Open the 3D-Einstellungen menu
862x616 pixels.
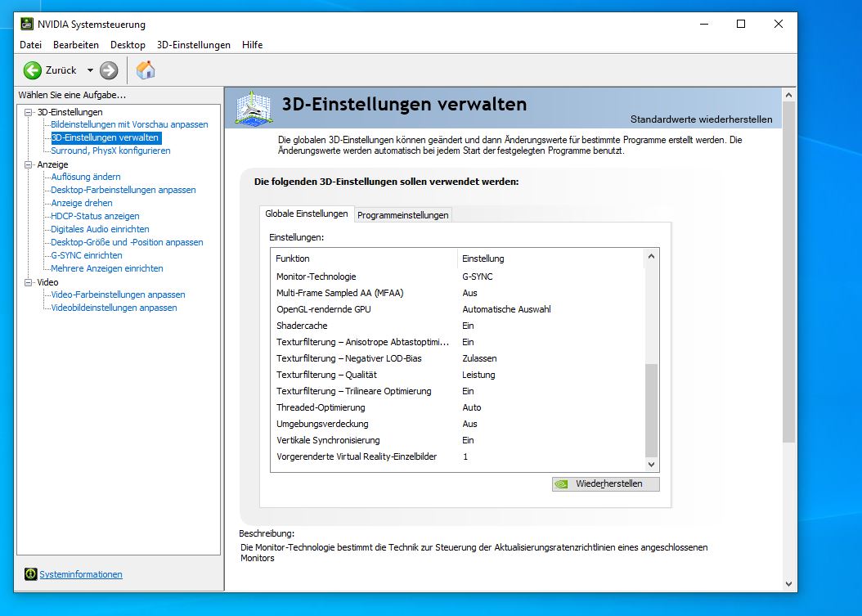pyautogui.click(x=194, y=45)
